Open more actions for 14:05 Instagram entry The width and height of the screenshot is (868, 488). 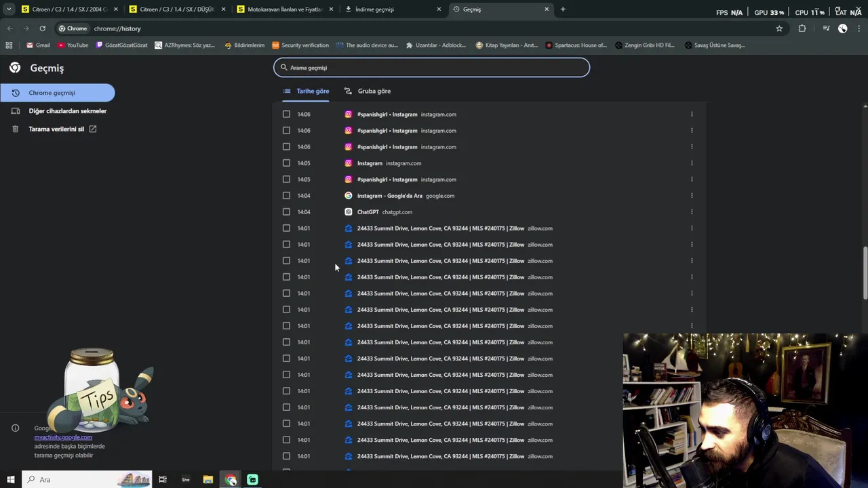coord(692,163)
